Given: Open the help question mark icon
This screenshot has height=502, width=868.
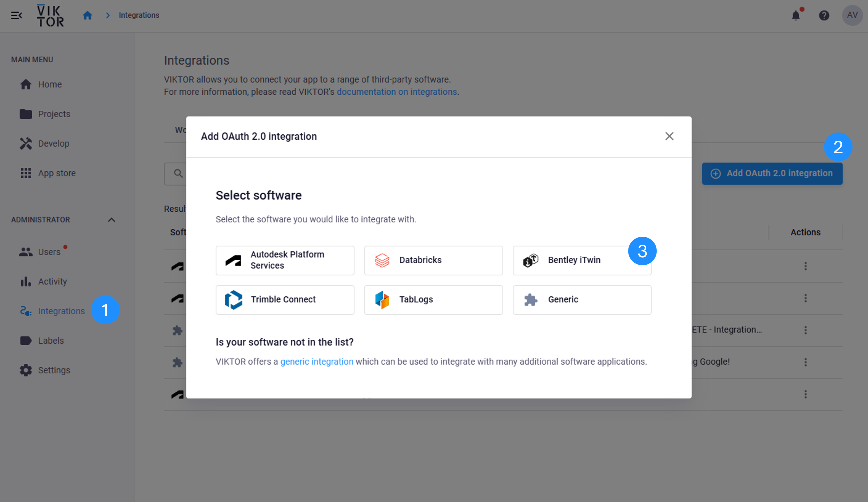Looking at the screenshot, I should point(824,15).
